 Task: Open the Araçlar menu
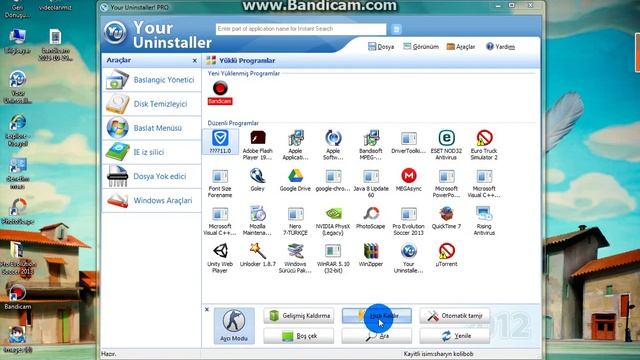tap(461, 47)
